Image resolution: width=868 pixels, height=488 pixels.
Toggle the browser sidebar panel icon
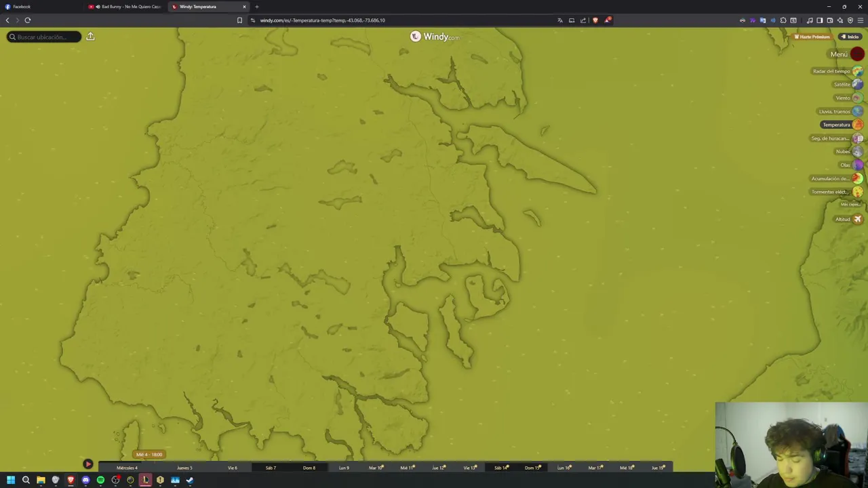[x=819, y=20]
